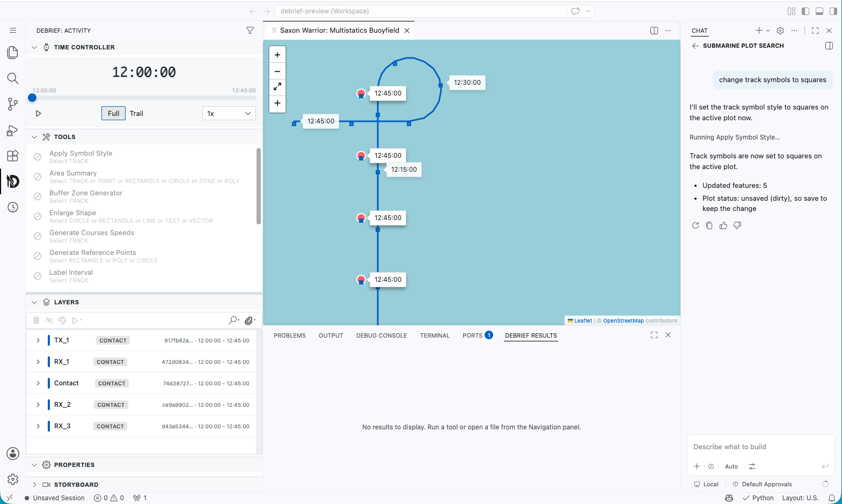Open the OpenStreetMap link
Image resolution: width=842 pixels, height=504 pixels.
[623, 321]
